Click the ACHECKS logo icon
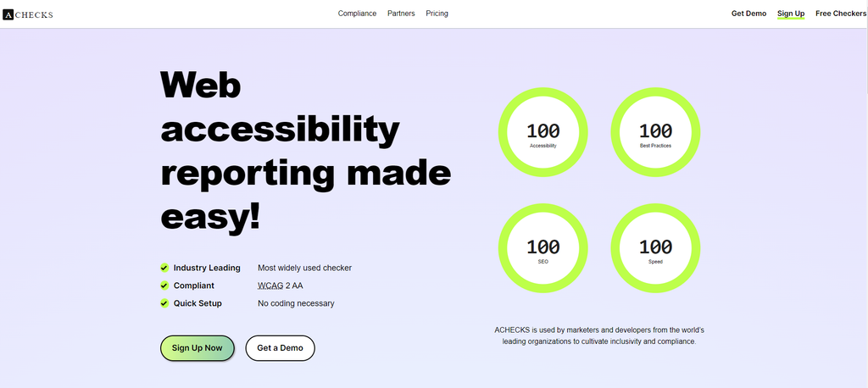Screen dimensions: 868x388 point(8,14)
